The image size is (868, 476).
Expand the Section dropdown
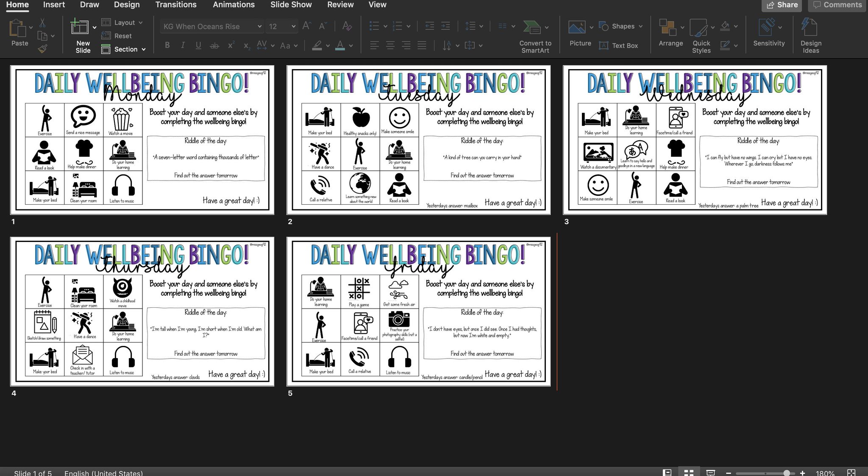pyautogui.click(x=143, y=49)
